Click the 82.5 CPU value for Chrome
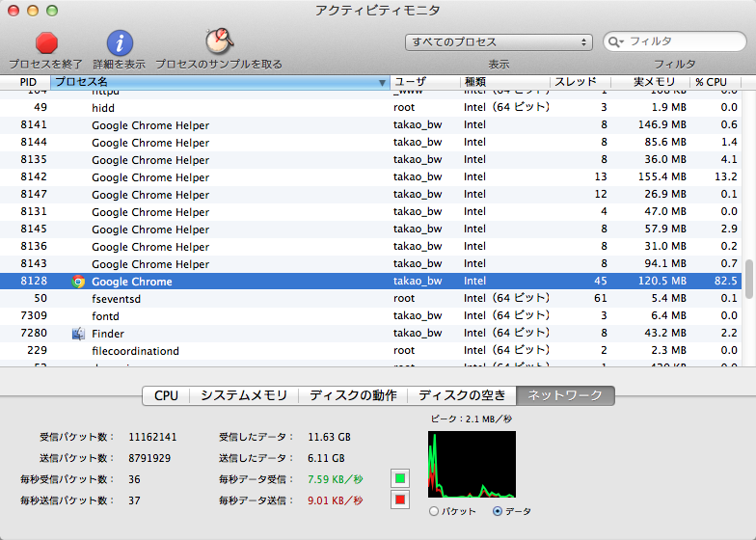The height and width of the screenshot is (540, 756). click(725, 282)
